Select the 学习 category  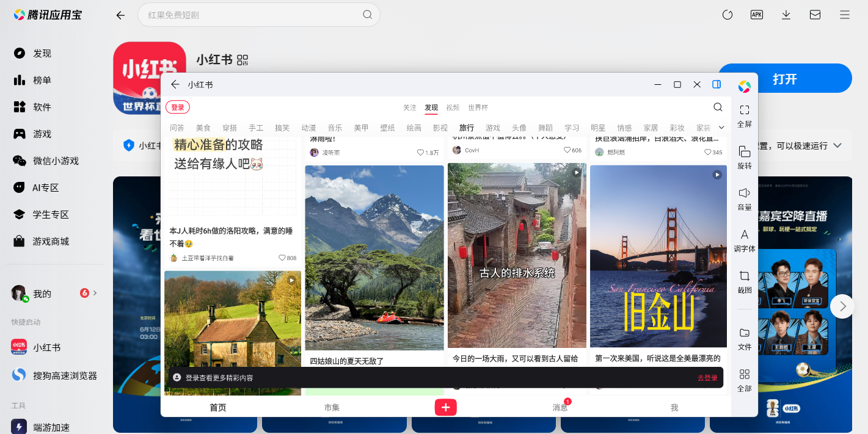tap(572, 128)
